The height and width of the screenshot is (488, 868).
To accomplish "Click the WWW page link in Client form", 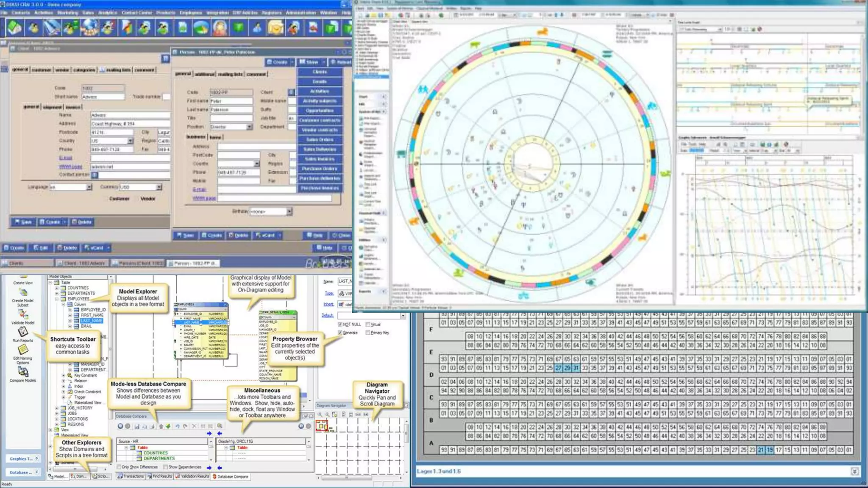I will click(x=70, y=166).
